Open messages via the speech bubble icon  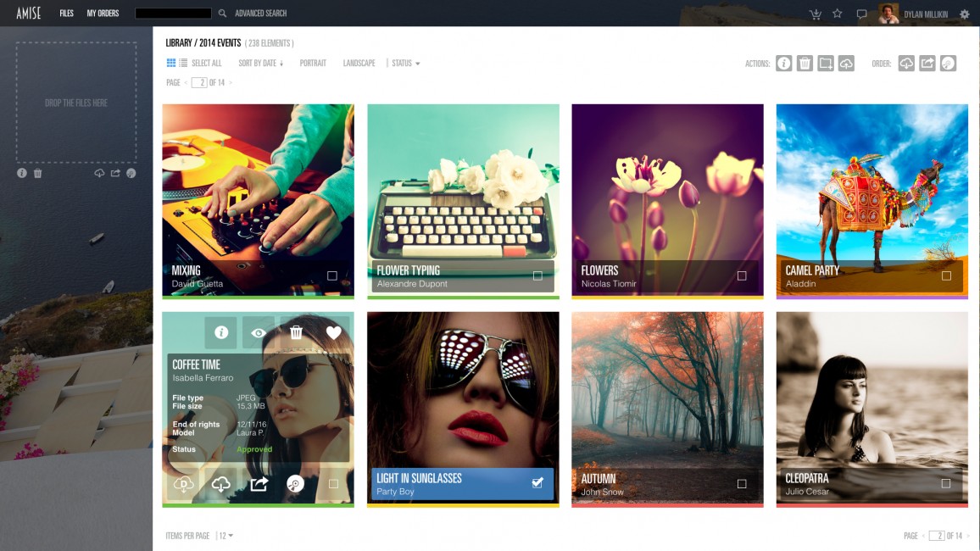click(861, 14)
